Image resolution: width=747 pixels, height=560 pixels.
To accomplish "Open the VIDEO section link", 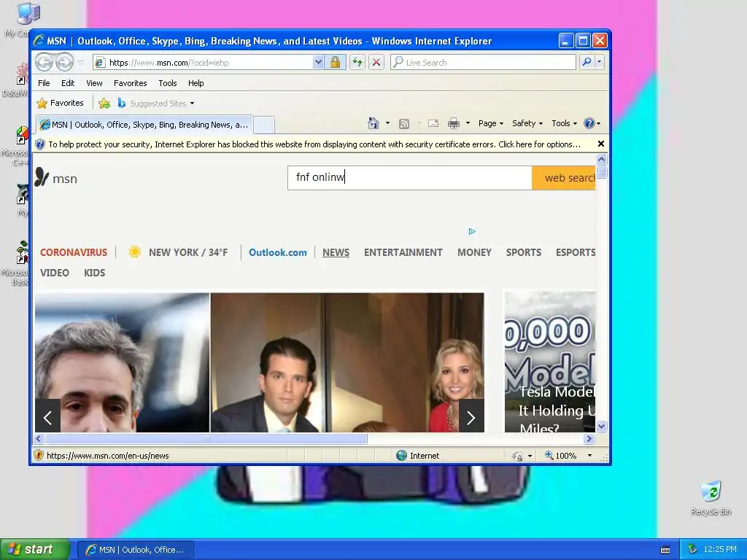I will click(x=54, y=273).
